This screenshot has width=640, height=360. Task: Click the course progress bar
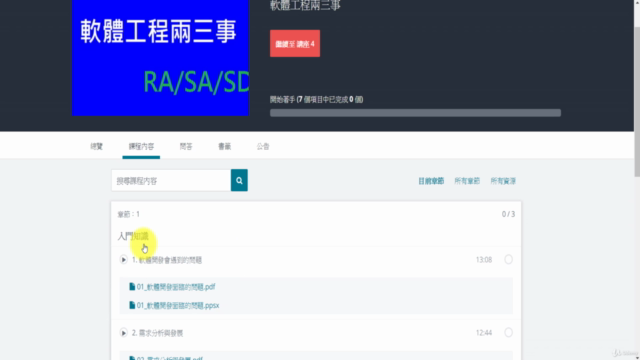click(x=415, y=113)
